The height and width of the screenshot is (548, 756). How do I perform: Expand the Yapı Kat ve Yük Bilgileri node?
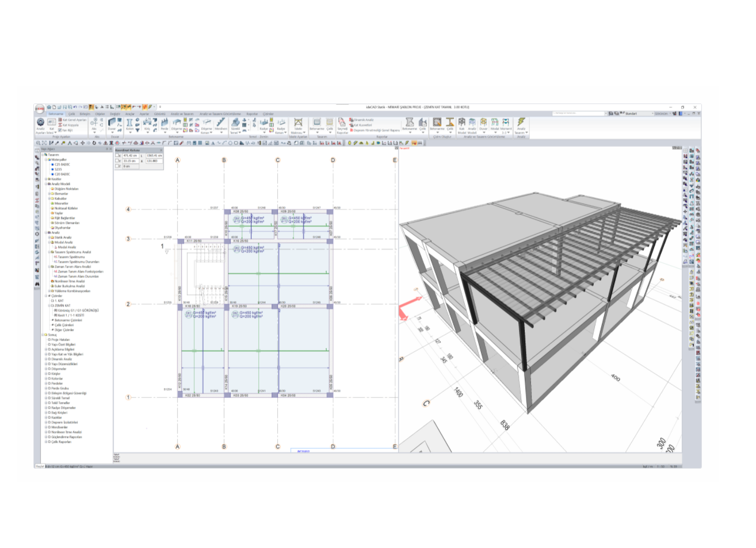[x=46, y=354]
